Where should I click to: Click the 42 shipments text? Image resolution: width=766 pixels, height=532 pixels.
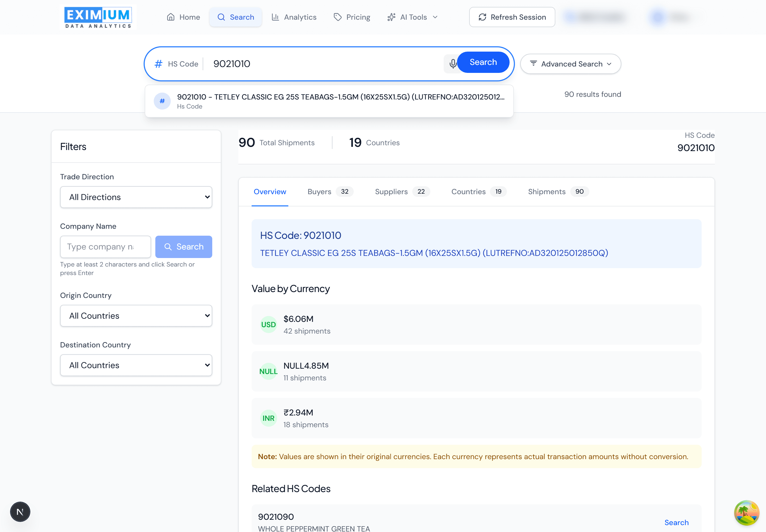tap(307, 331)
